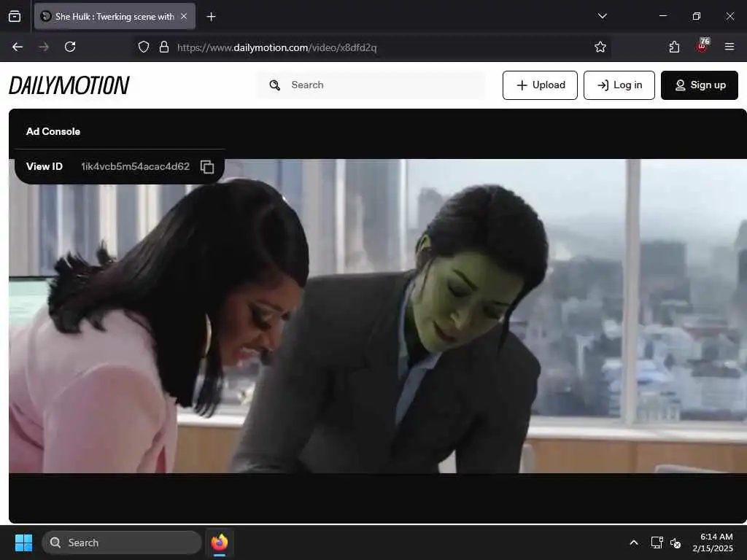Click the muted volume tray icon
The width and height of the screenshot is (747, 560).
tap(675, 542)
